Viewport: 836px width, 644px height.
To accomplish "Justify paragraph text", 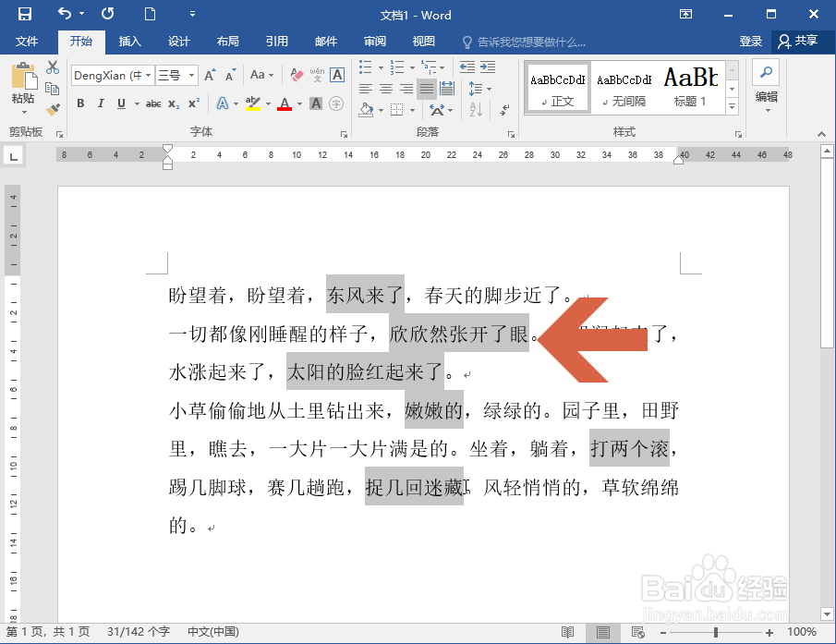I will pos(427,89).
